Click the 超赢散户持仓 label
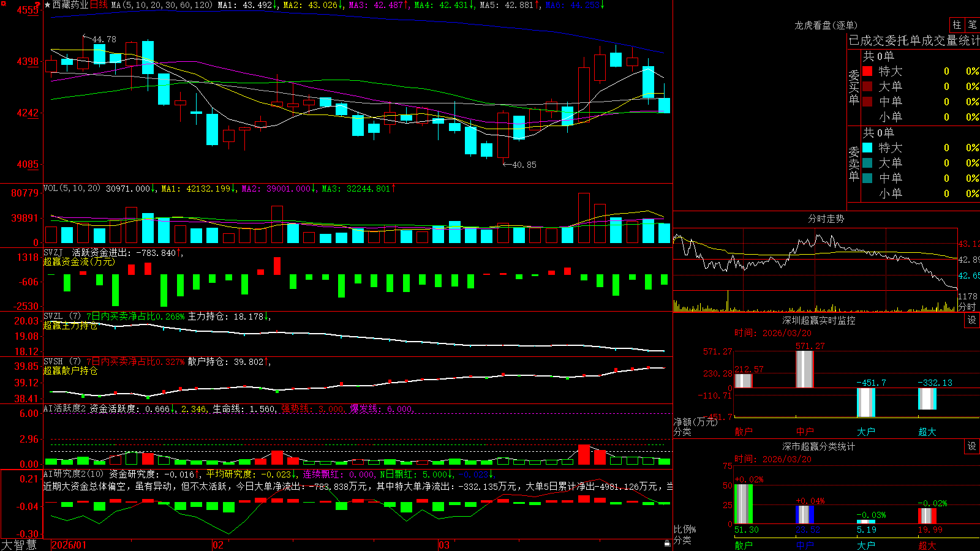The height and width of the screenshot is (551, 980). [x=70, y=371]
